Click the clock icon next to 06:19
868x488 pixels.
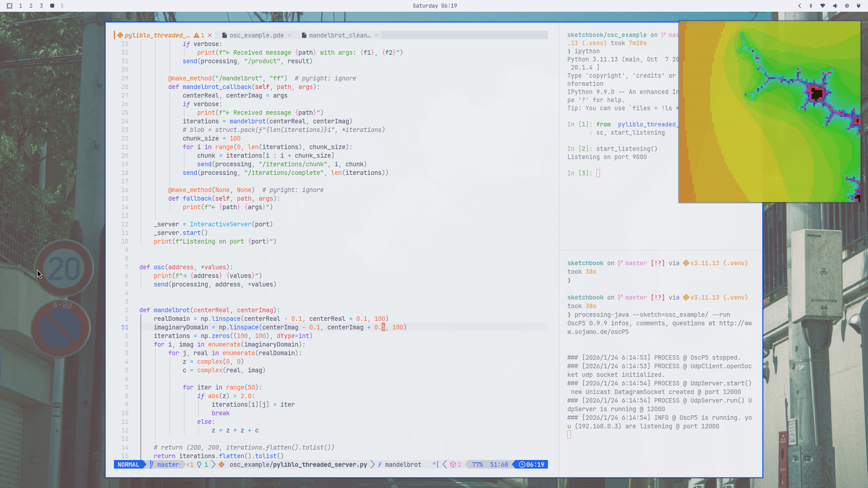tap(522, 465)
